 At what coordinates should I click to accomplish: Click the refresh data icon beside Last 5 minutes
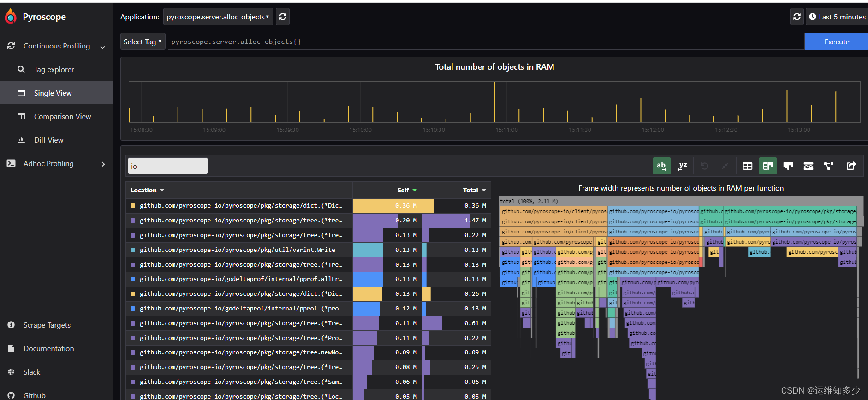(797, 17)
